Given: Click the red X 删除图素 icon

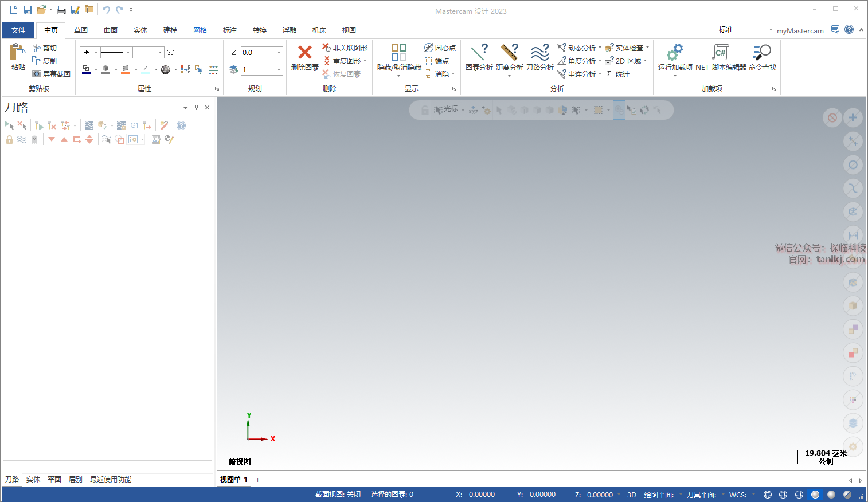Looking at the screenshot, I should pyautogui.click(x=305, y=53).
